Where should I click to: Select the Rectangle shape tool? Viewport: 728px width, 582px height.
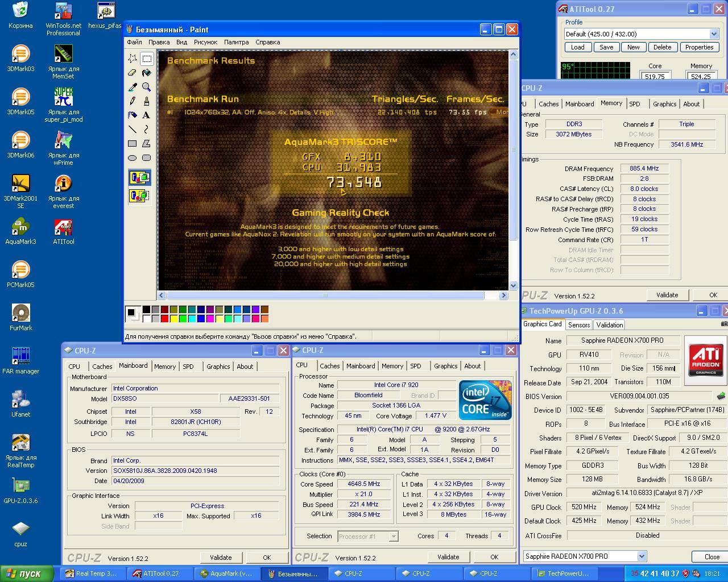(x=133, y=143)
